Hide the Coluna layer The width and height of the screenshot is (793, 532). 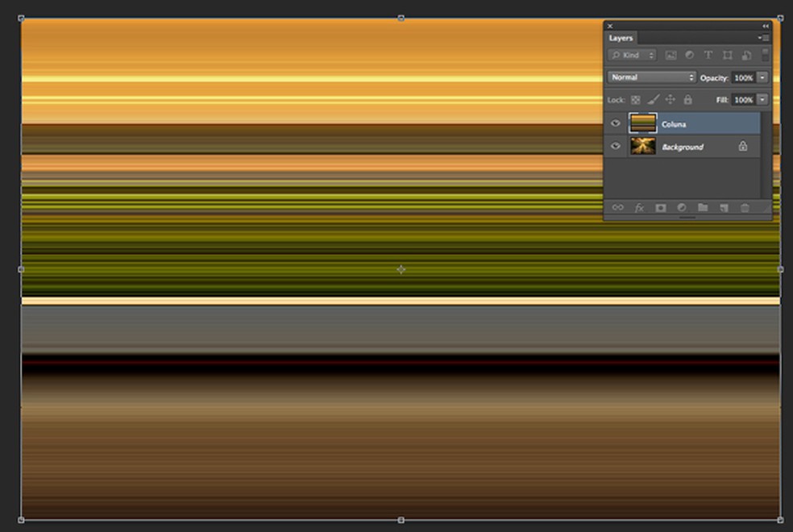pyautogui.click(x=616, y=123)
